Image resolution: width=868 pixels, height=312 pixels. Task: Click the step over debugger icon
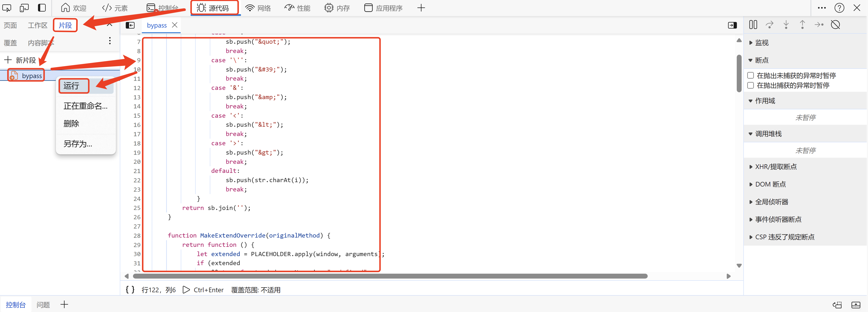pyautogui.click(x=769, y=25)
